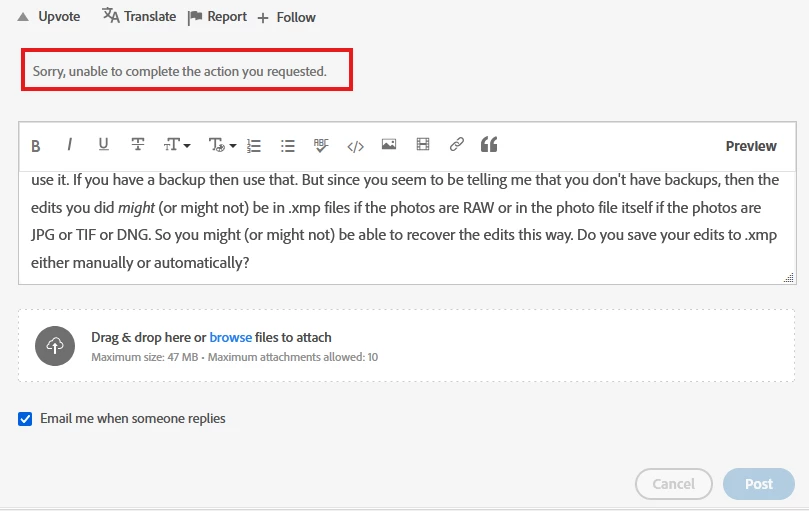Click the 'Maximum size: 47 MB' text
This screenshot has width=809, height=511.
pyautogui.click(x=144, y=357)
